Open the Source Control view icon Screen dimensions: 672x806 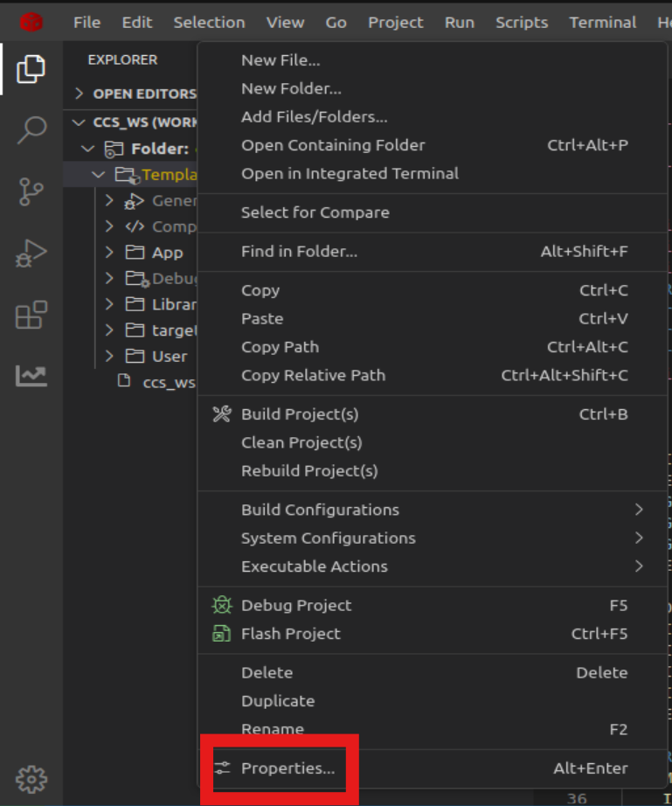coord(31,191)
